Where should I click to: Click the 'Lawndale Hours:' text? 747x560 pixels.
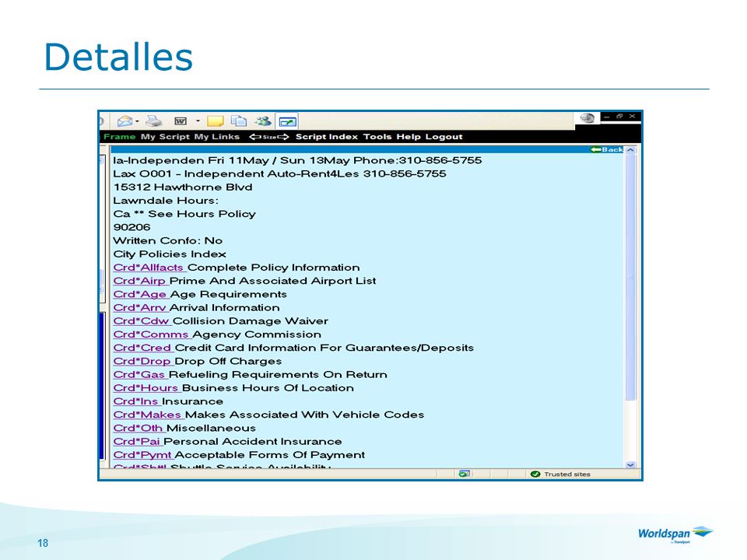(x=166, y=201)
